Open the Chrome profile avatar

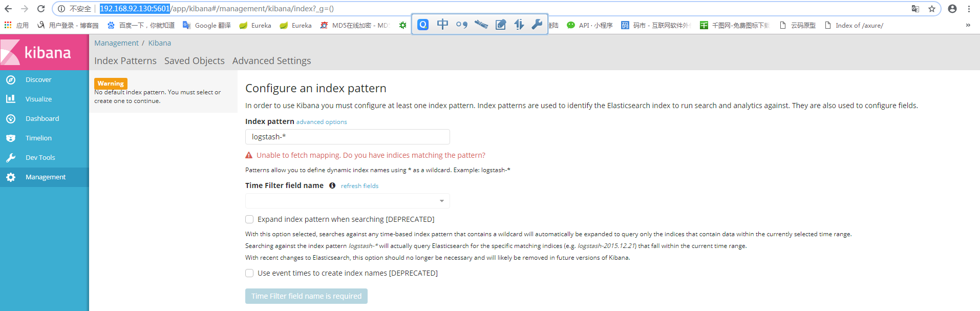[952, 9]
